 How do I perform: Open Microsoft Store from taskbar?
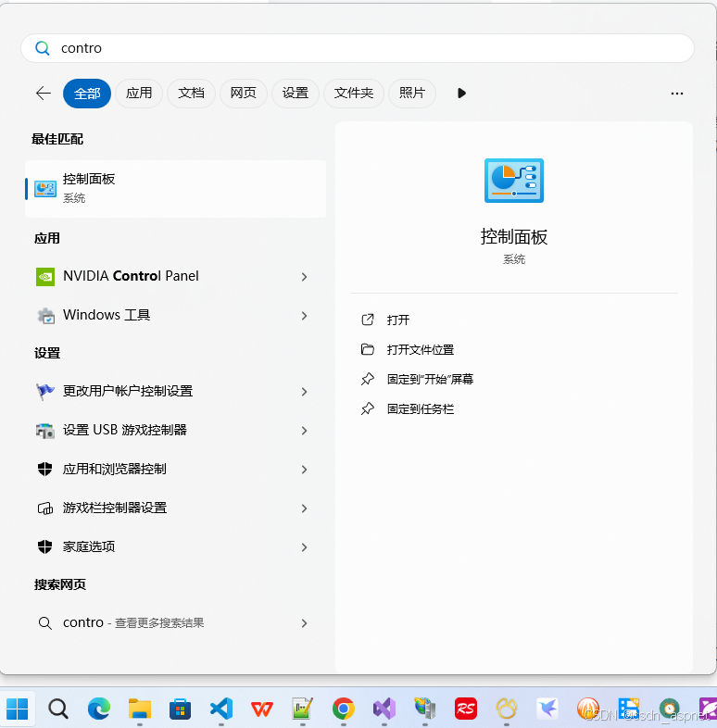pos(181,709)
